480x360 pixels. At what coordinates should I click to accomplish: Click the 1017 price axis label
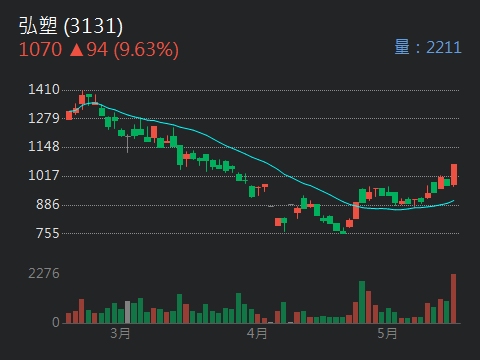[x=44, y=175]
